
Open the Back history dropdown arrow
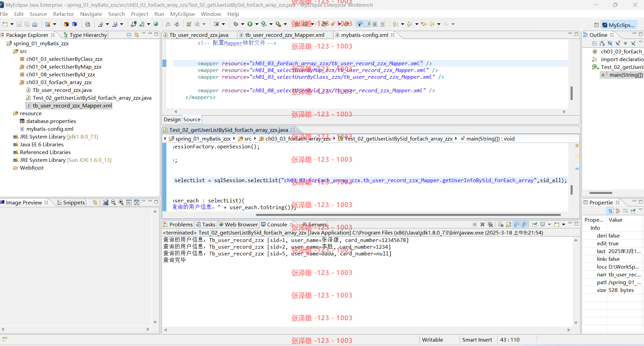point(439,24)
